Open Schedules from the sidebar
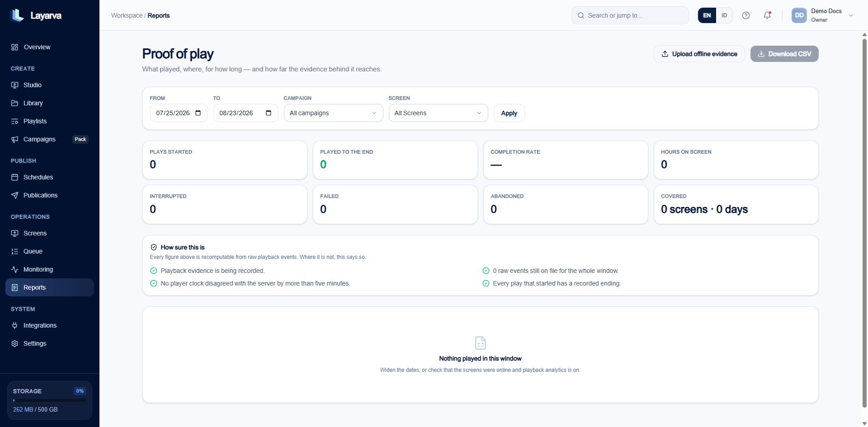Screen dimensions: 868x427 pyautogui.click(x=50, y=177)
